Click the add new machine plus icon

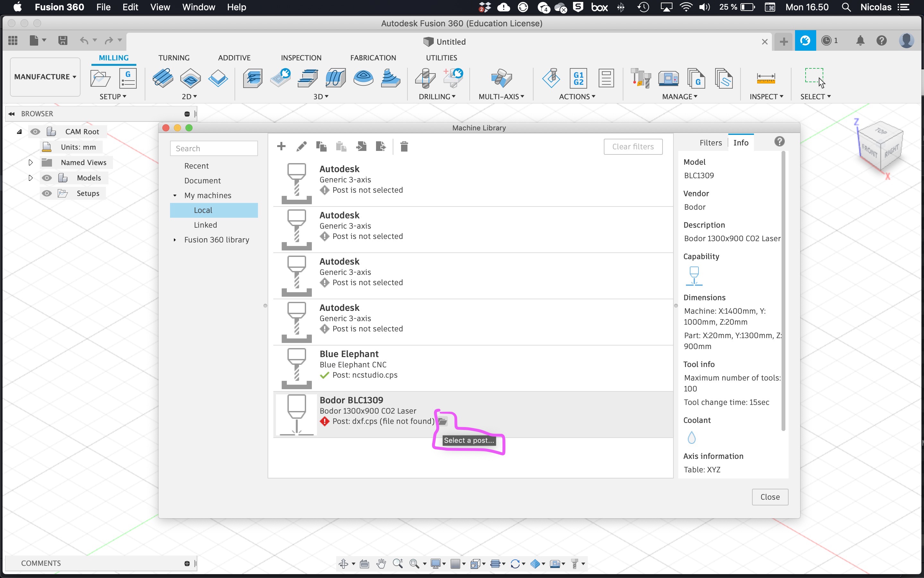(281, 146)
